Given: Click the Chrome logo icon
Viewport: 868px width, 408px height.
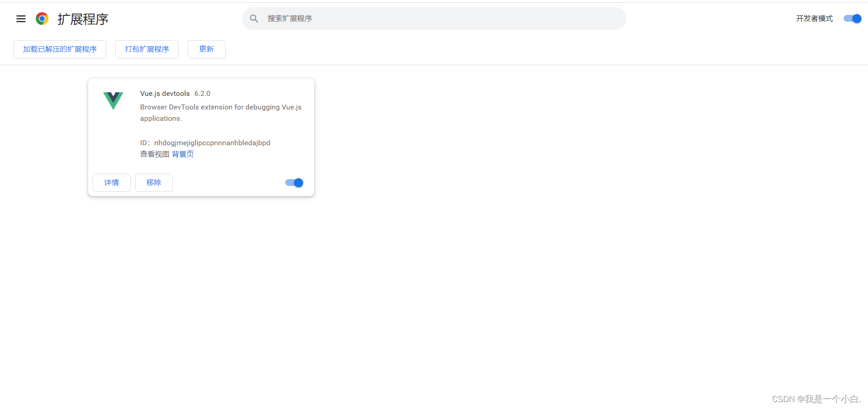Looking at the screenshot, I should click(x=42, y=19).
